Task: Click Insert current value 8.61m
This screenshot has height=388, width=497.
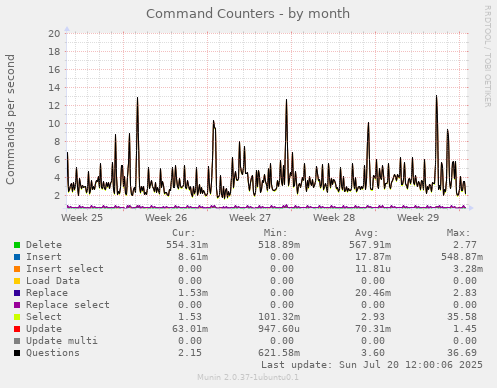Action: click(193, 257)
